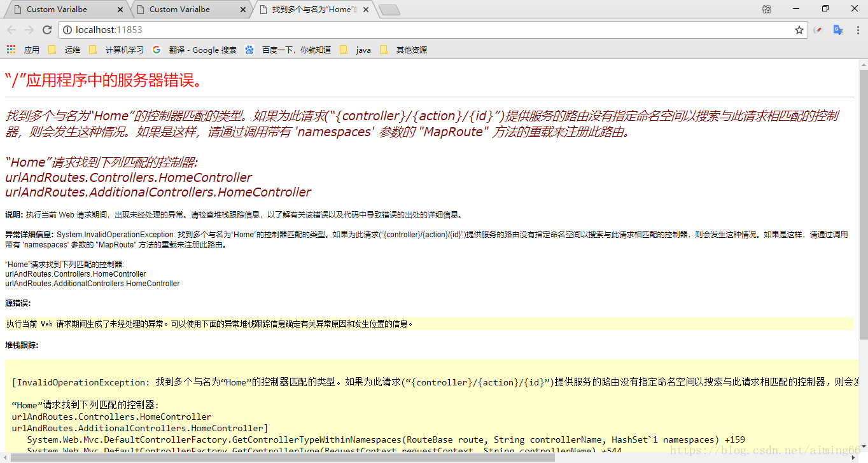This screenshot has width=868, height=463.
Task: Click the 异常详细信息: label
Action: tap(29, 235)
